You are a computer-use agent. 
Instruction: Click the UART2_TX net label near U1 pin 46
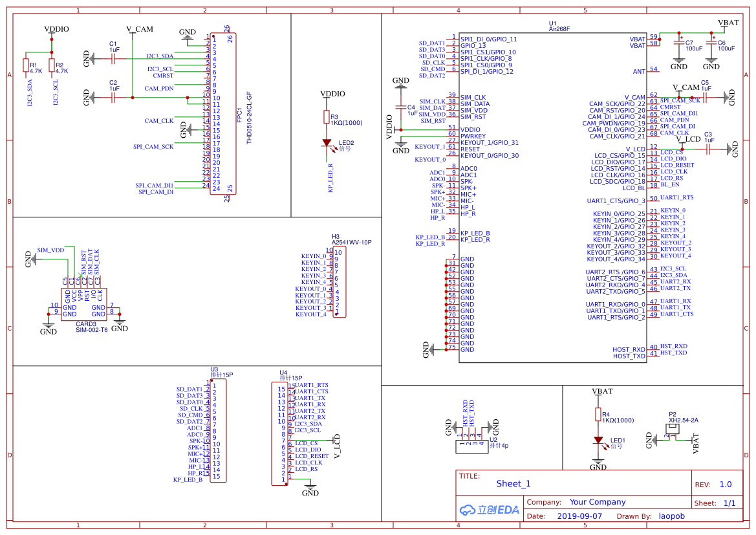[675, 288]
